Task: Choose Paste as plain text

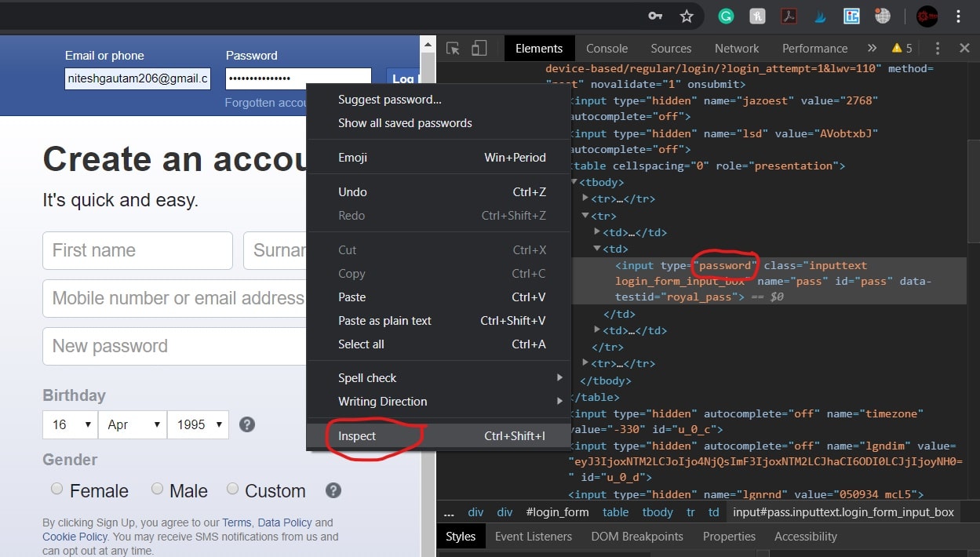Action: (439, 321)
